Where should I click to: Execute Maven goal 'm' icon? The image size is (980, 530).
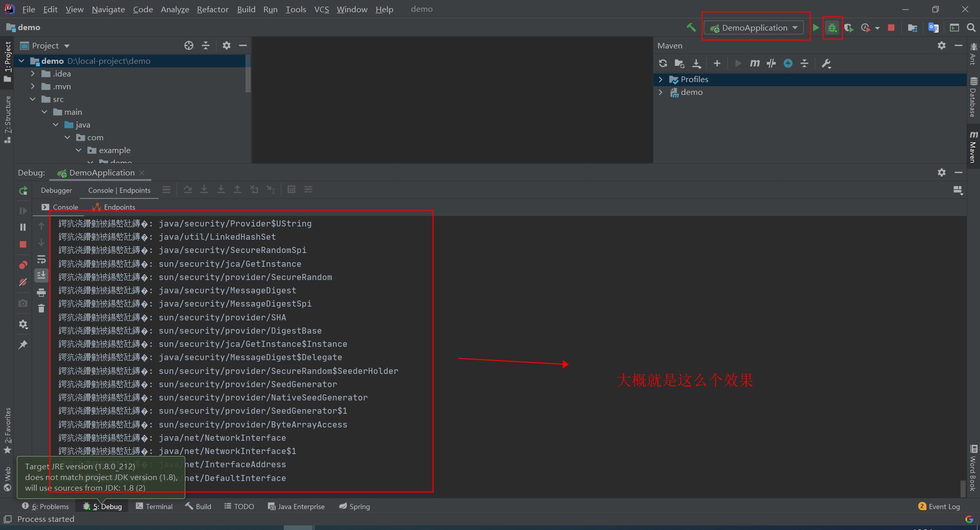pos(754,63)
